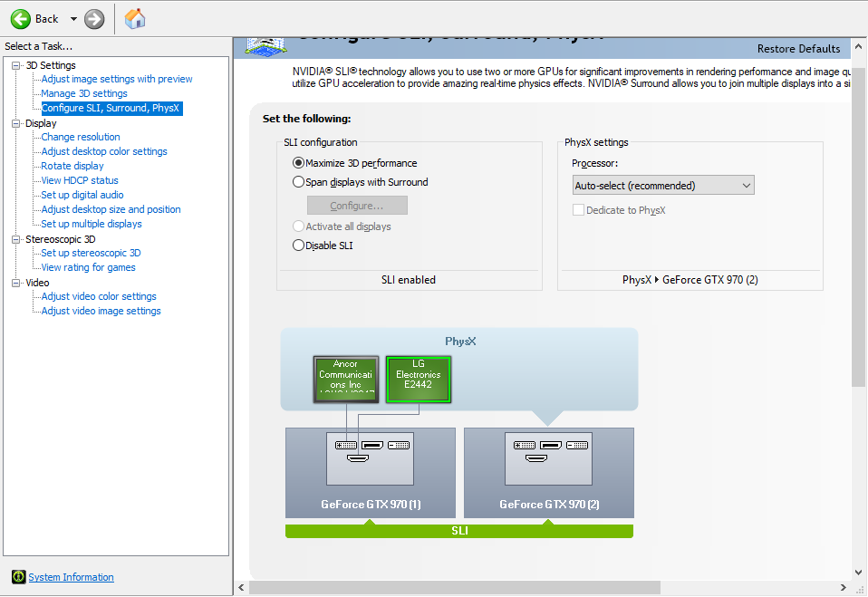The width and height of the screenshot is (868, 597).
Task: Select Activate all displays radio button
Action: [298, 226]
